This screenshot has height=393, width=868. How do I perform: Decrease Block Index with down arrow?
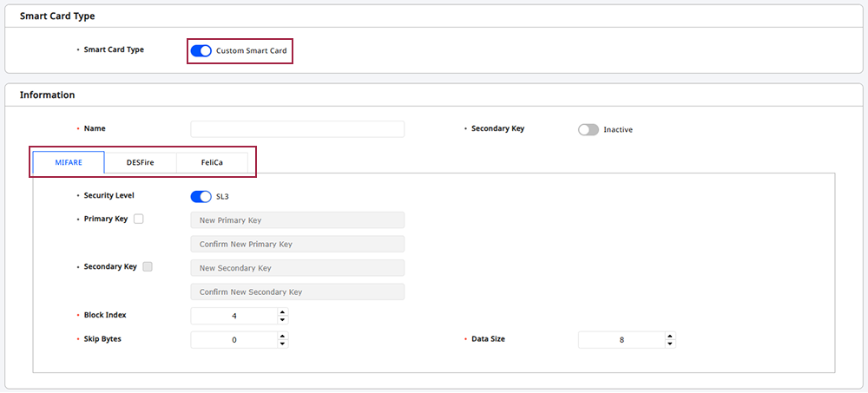(x=282, y=320)
